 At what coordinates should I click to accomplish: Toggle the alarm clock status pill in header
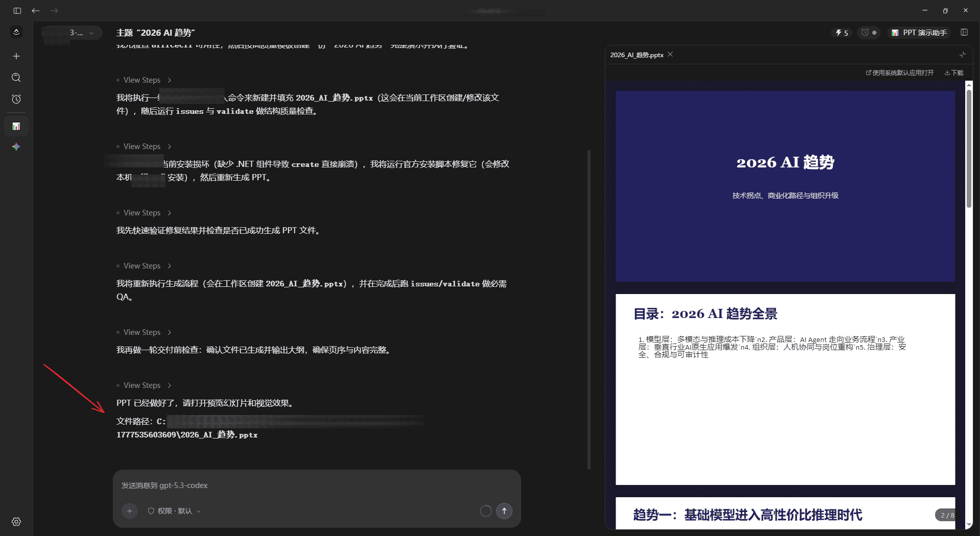click(869, 33)
